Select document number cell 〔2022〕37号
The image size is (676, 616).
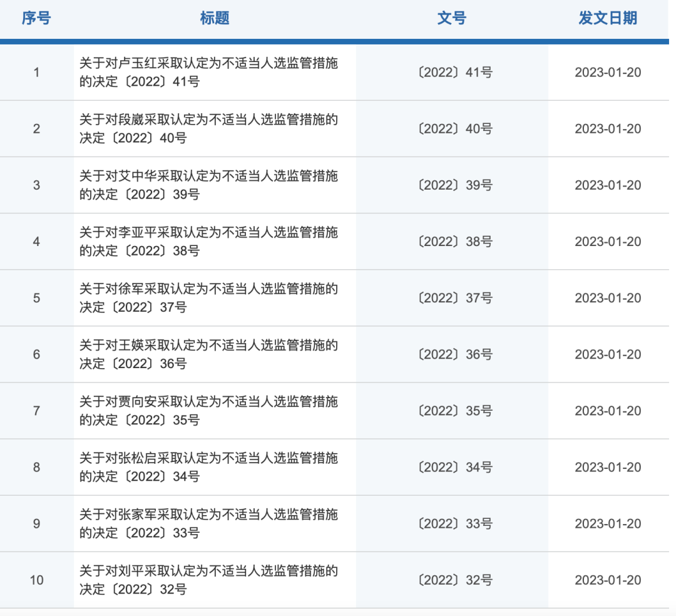point(454,298)
